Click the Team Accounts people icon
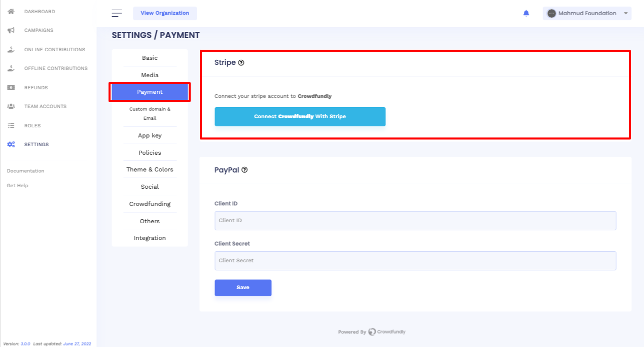Viewport: 644px width, 347px height. click(11, 107)
